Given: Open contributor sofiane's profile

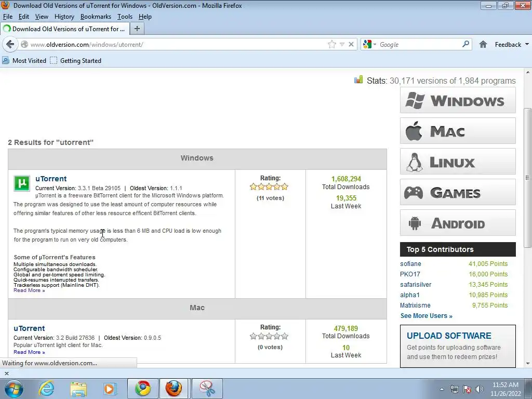Looking at the screenshot, I should (410, 263).
